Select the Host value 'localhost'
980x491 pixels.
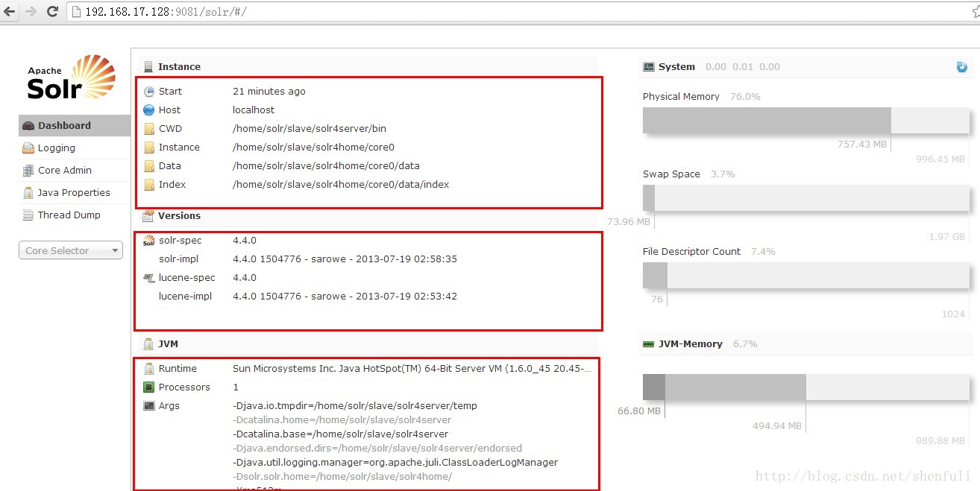point(254,110)
